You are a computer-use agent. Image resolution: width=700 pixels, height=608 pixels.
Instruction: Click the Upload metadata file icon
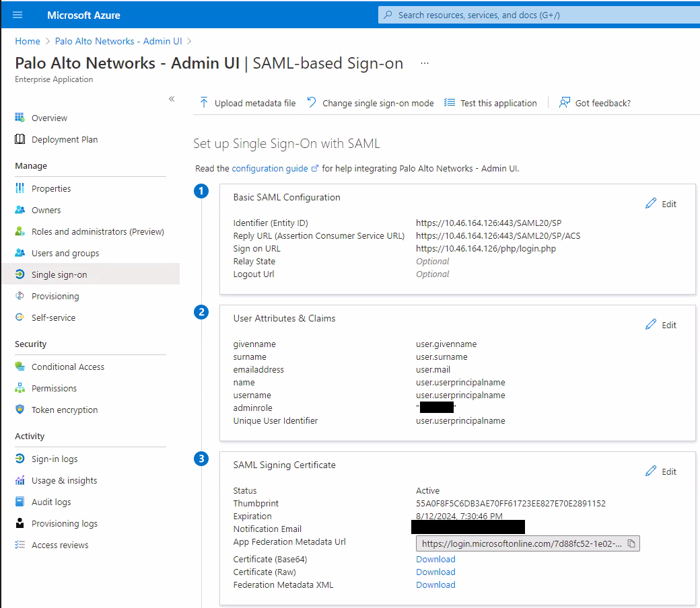pos(204,103)
